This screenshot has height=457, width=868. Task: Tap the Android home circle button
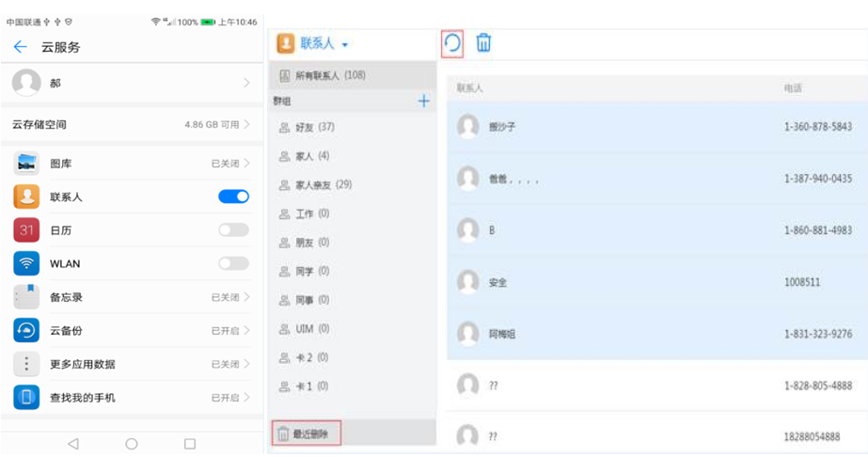(132, 444)
